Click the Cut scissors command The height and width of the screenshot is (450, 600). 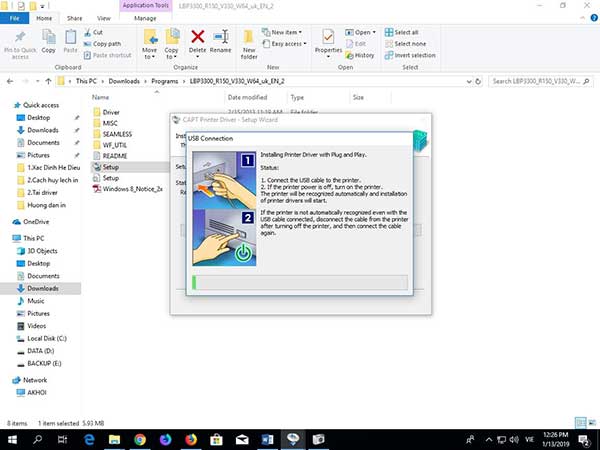93,33
